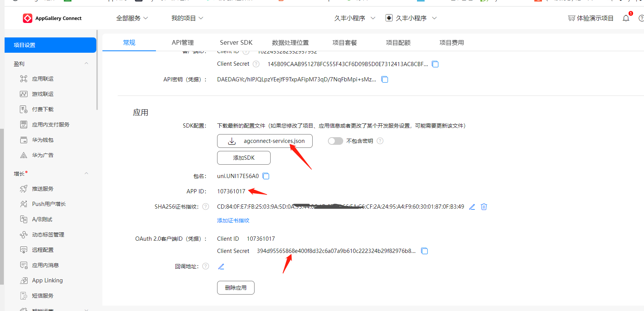Click the 添加证书指纹 link
The height and width of the screenshot is (311, 644).
[233, 220]
